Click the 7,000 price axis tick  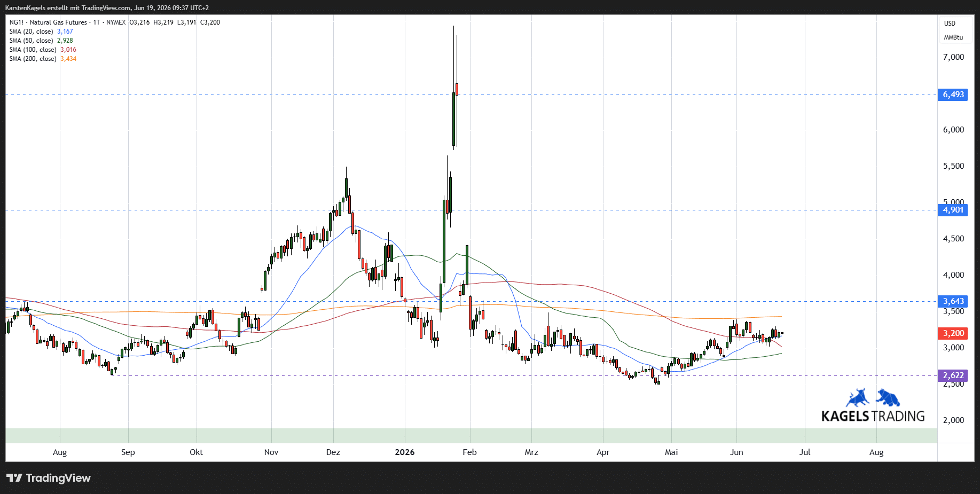click(953, 57)
